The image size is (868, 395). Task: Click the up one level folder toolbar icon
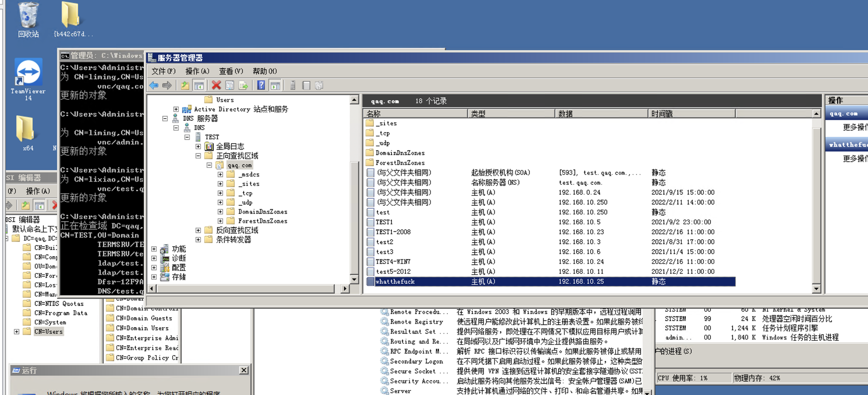pos(184,85)
